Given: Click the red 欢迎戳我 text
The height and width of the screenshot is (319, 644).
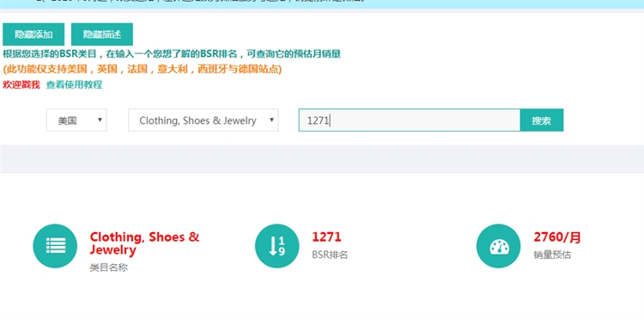Looking at the screenshot, I should pyautogui.click(x=21, y=84).
